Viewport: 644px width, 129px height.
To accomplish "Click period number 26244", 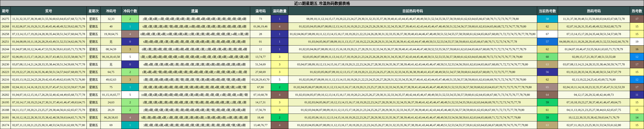I will [x=5, y=49].
